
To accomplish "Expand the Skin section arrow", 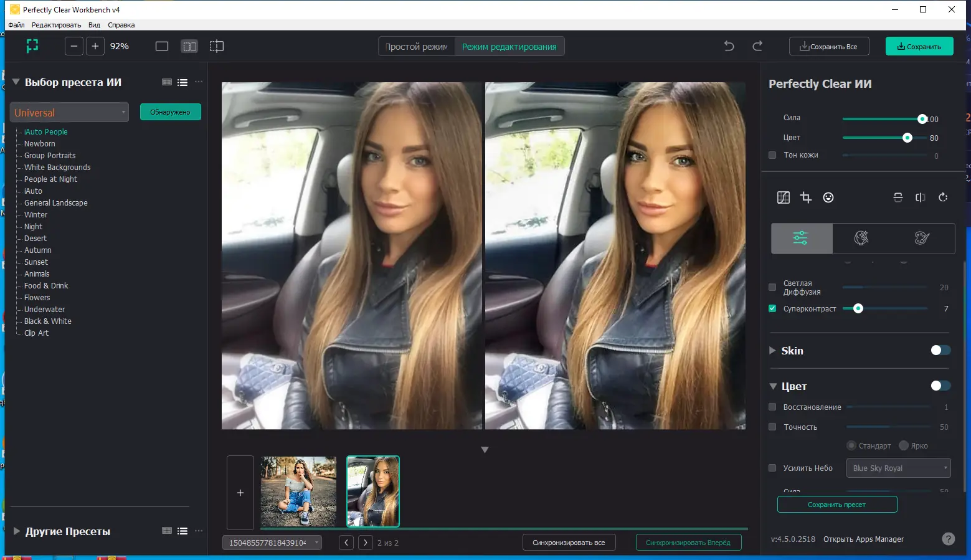I will point(772,350).
